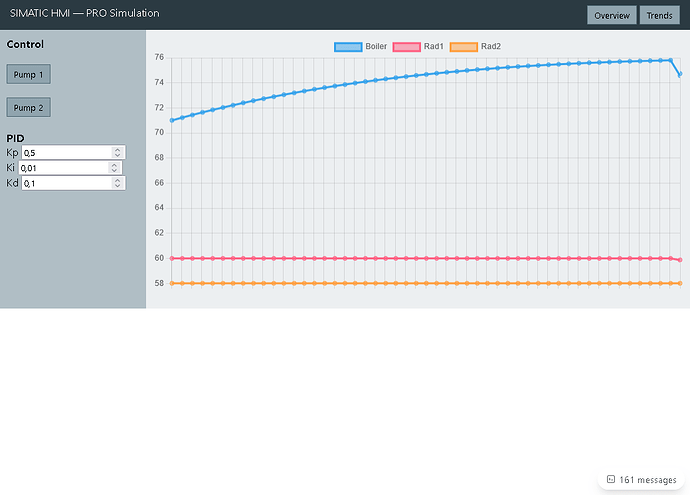Screen dimensions: 690x495
Task: Hide Rad2 series via its legend label
Action: click(492, 47)
